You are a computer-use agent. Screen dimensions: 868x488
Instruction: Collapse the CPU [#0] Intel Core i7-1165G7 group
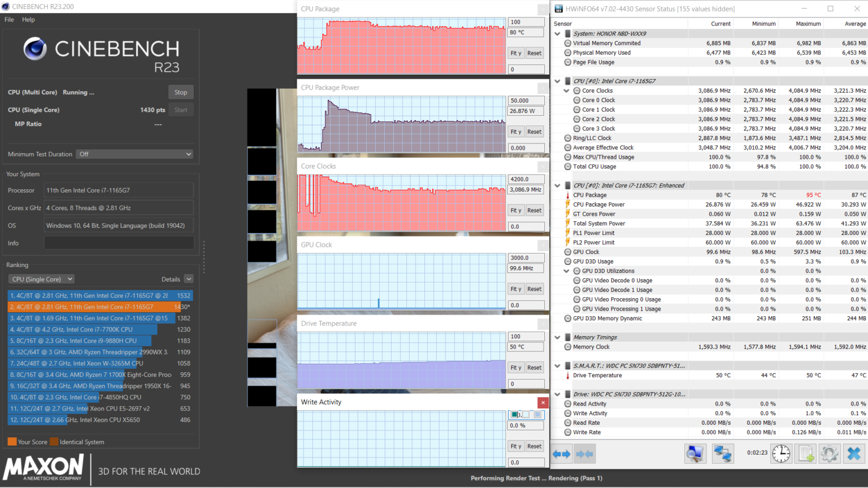(557, 81)
